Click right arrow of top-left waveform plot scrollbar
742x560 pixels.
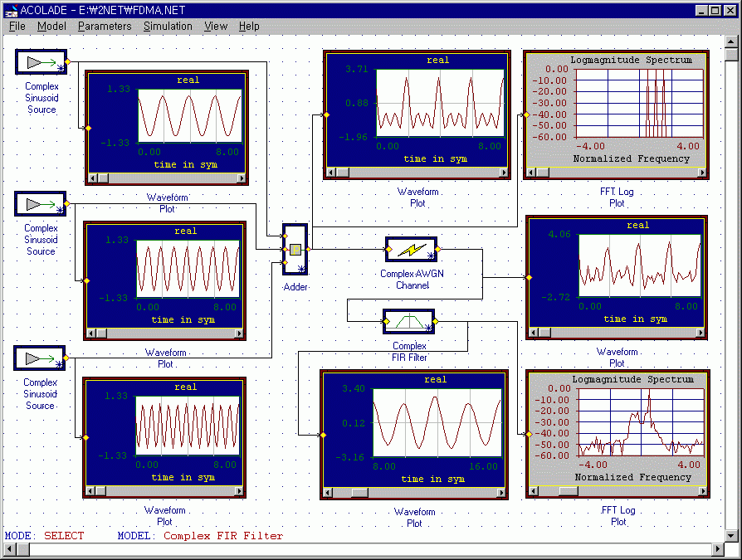coord(242,178)
